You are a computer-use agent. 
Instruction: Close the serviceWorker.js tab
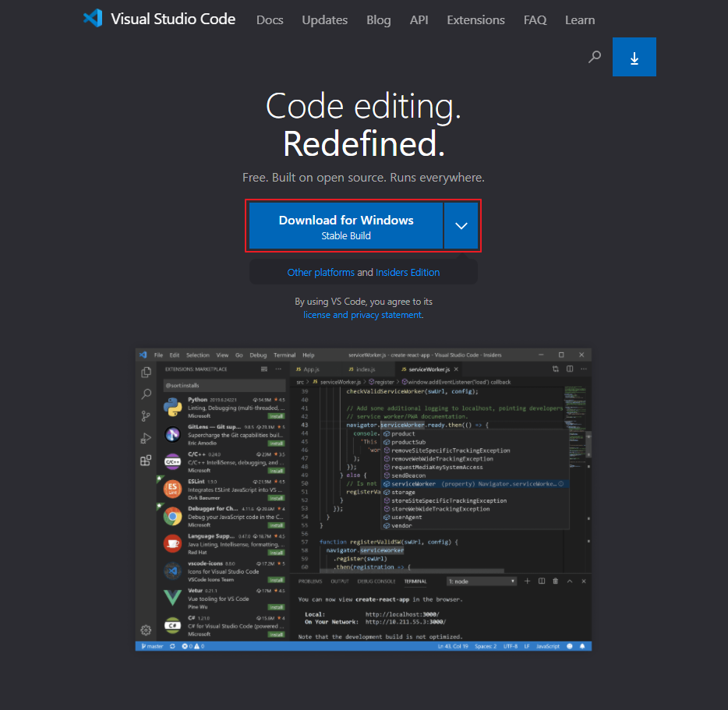tap(456, 369)
